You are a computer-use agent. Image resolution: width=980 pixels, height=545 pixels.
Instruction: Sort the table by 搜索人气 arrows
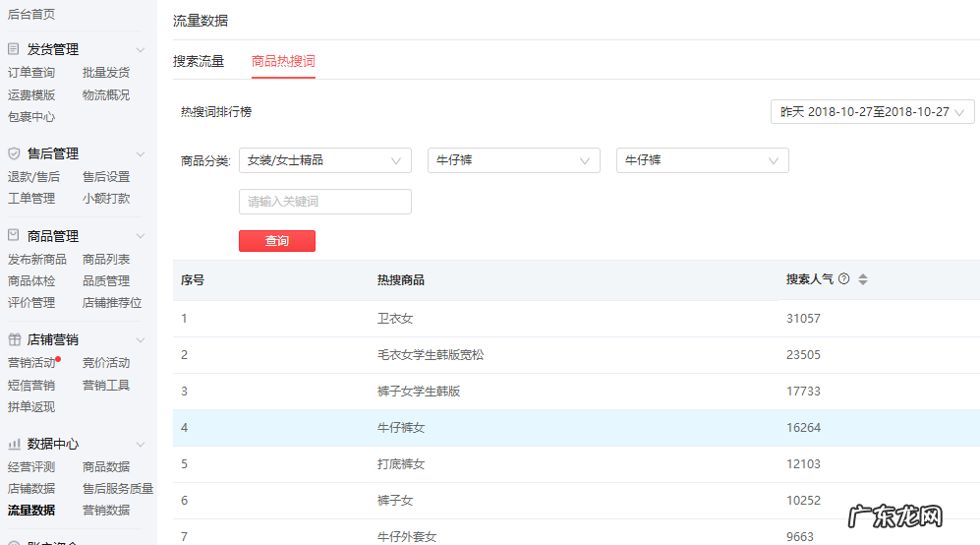click(863, 279)
